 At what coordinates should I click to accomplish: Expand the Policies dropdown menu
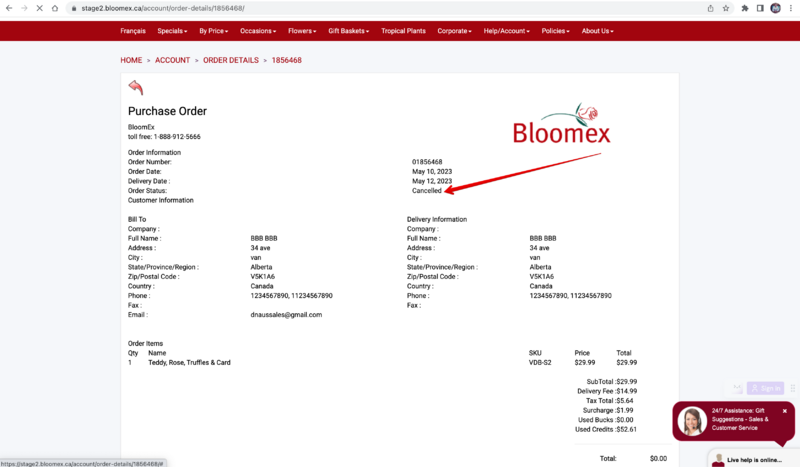point(555,31)
